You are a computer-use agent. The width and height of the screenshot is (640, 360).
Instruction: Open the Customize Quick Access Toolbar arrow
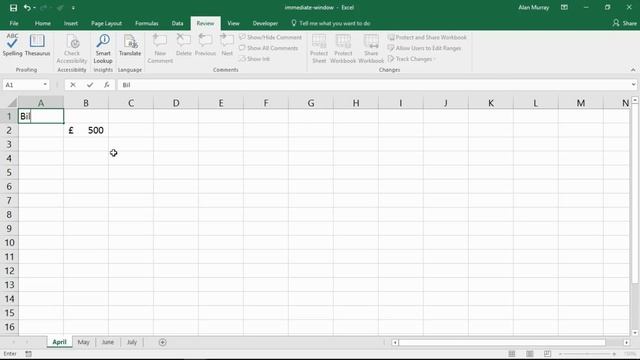pos(73,8)
